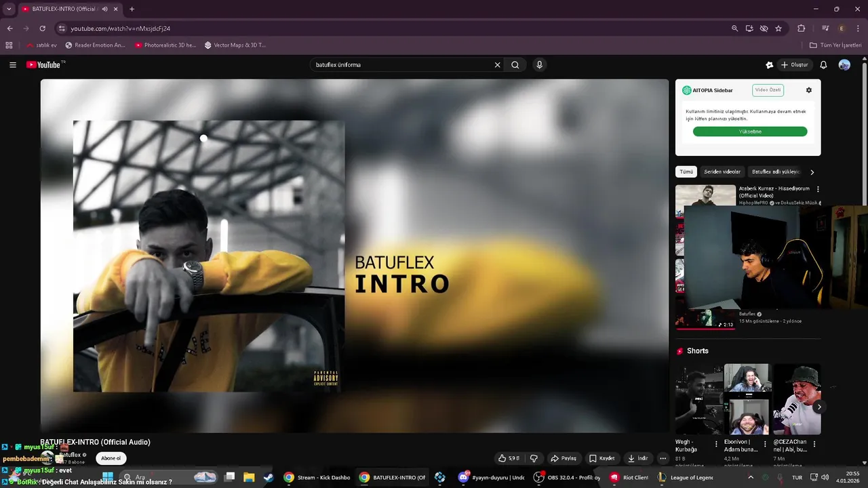Show more Shorts with the right arrow
The height and width of the screenshot is (488, 868).
point(818,407)
